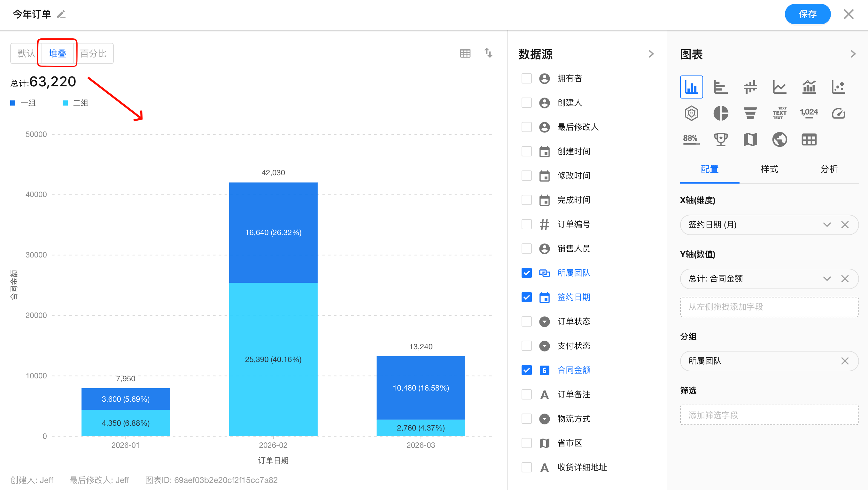Select the funnel chart icon

[x=750, y=113]
